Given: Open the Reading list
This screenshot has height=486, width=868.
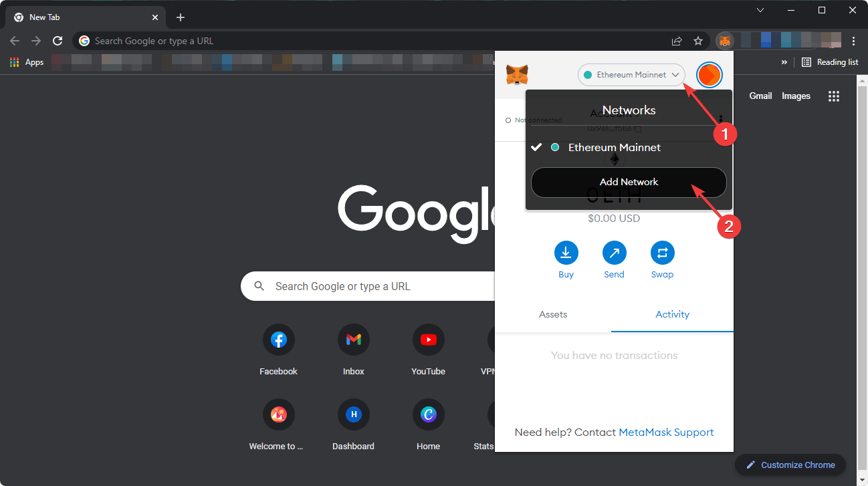Looking at the screenshot, I should pyautogui.click(x=830, y=62).
